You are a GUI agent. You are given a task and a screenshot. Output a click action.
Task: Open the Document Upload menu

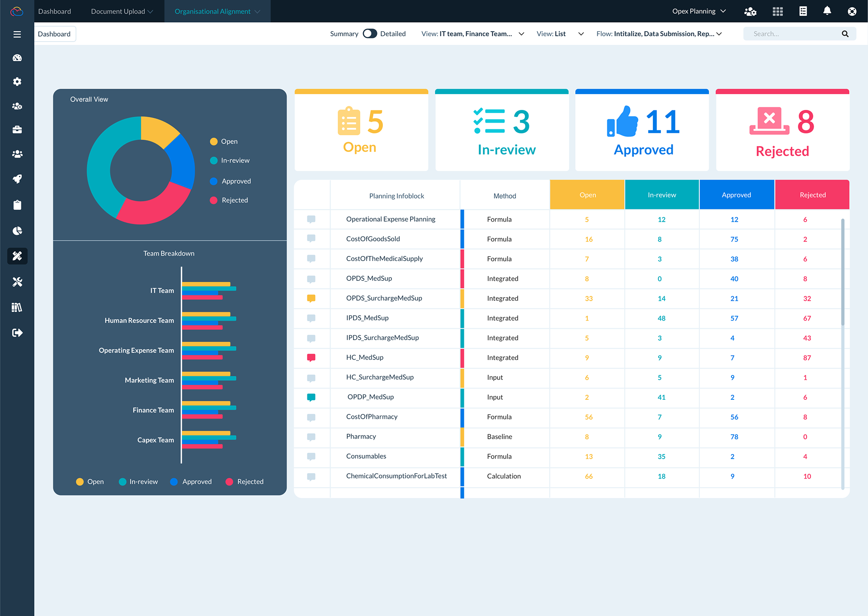122,11
